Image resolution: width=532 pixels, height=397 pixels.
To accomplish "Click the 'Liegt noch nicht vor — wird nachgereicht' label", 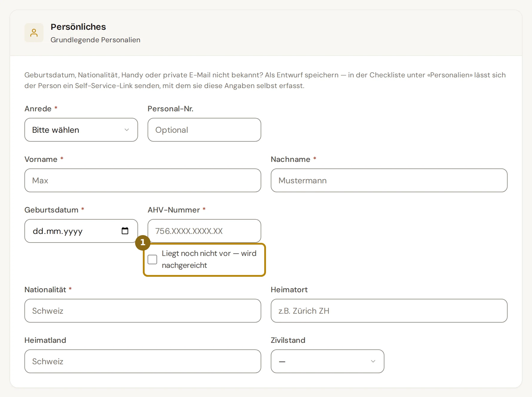I will (x=209, y=259).
